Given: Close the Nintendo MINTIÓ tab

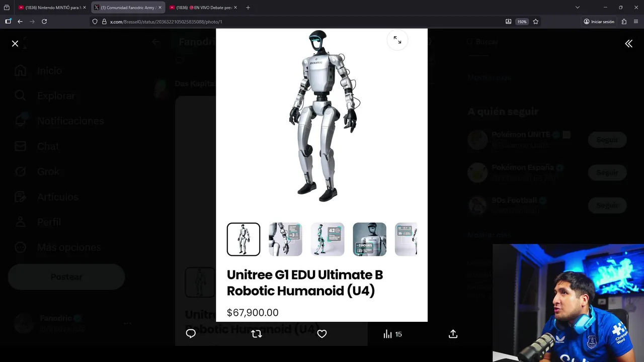Looking at the screenshot, I should [x=84, y=8].
